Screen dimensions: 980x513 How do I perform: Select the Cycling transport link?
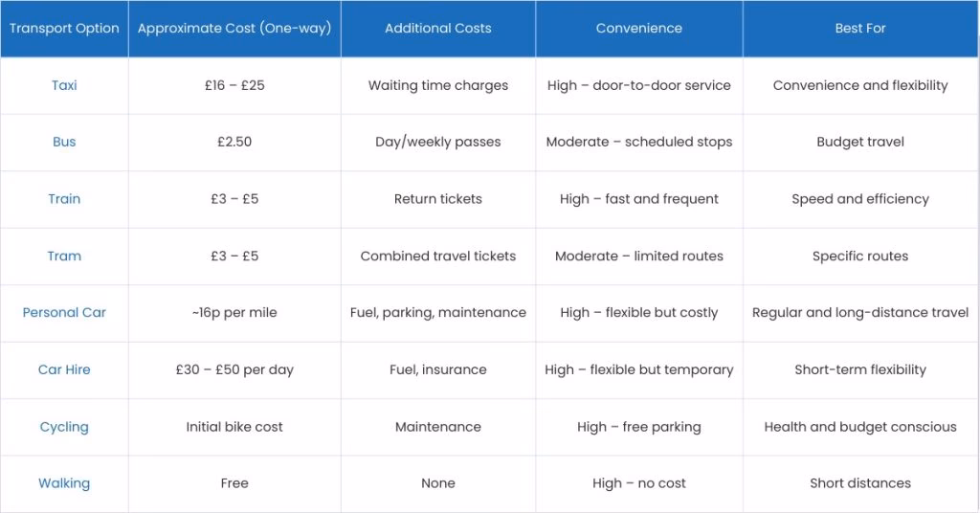[x=64, y=427]
